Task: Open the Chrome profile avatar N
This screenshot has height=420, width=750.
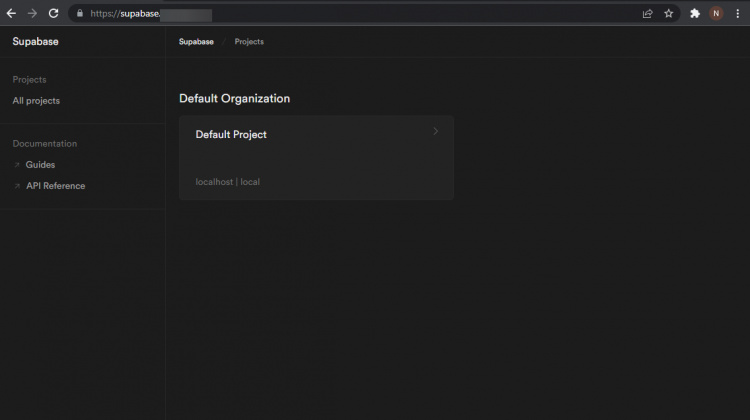Action: [x=716, y=14]
